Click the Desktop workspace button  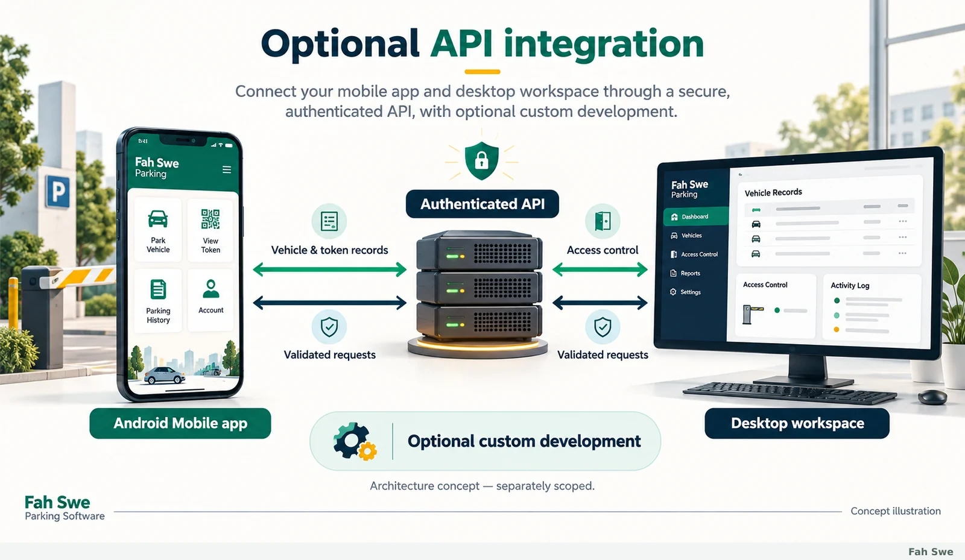[797, 423]
